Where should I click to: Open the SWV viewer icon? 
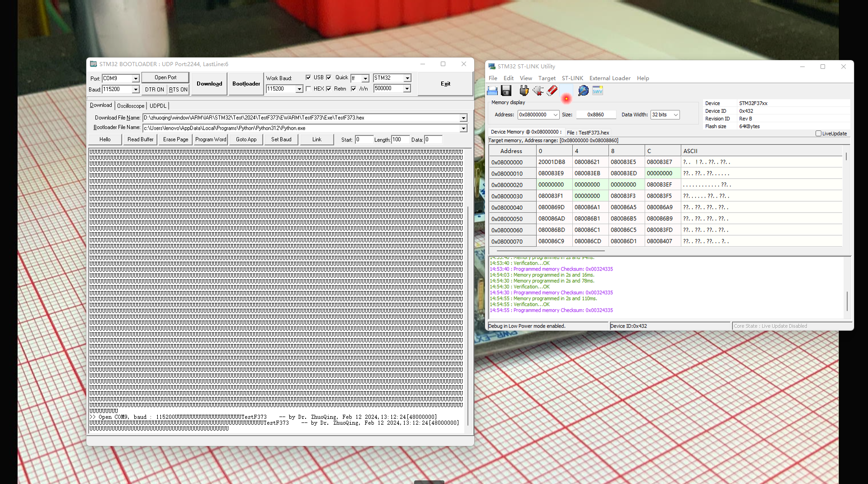[x=598, y=91]
